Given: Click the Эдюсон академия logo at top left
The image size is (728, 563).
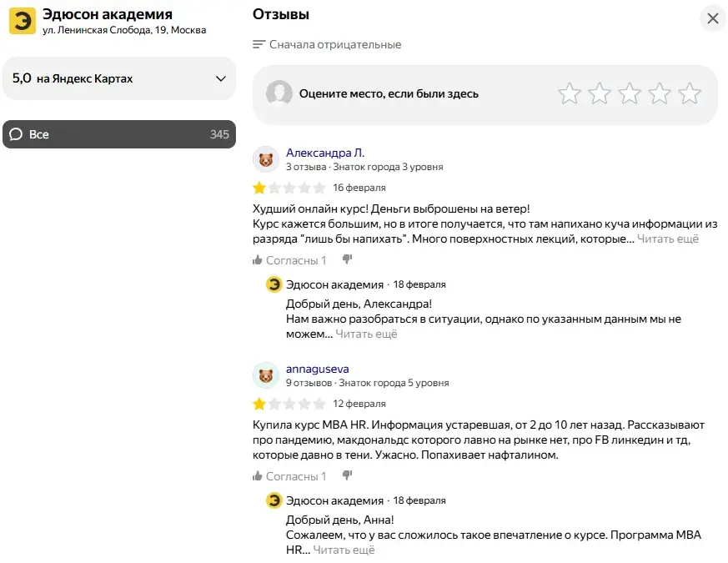Looking at the screenshot, I should [23, 21].
